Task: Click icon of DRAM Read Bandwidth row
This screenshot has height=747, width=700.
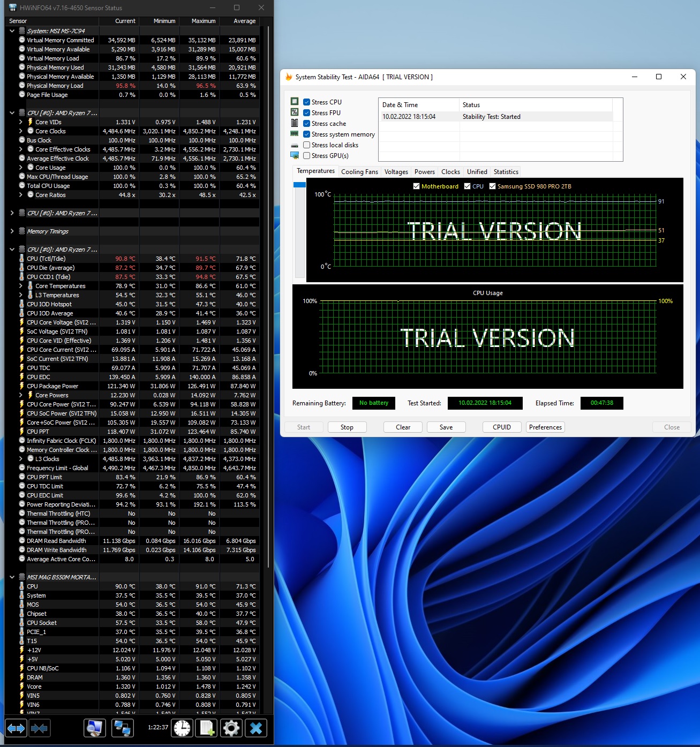Action: pyautogui.click(x=22, y=541)
